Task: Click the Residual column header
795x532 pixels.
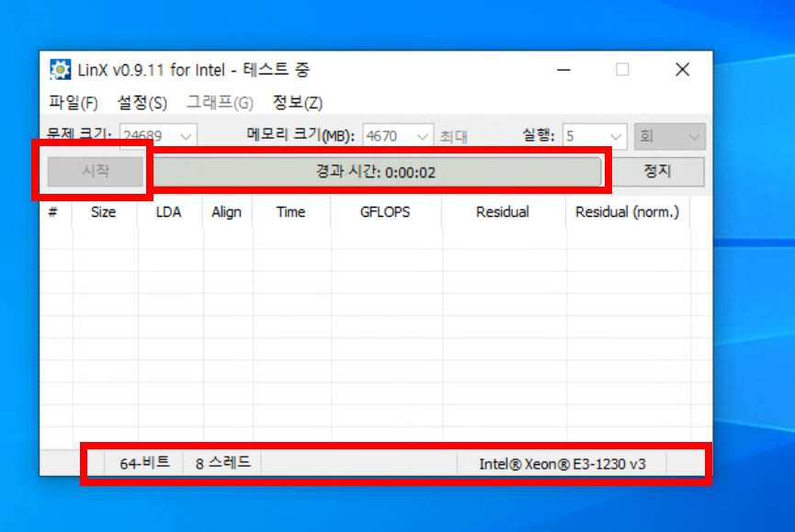Action: (x=503, y=211)
